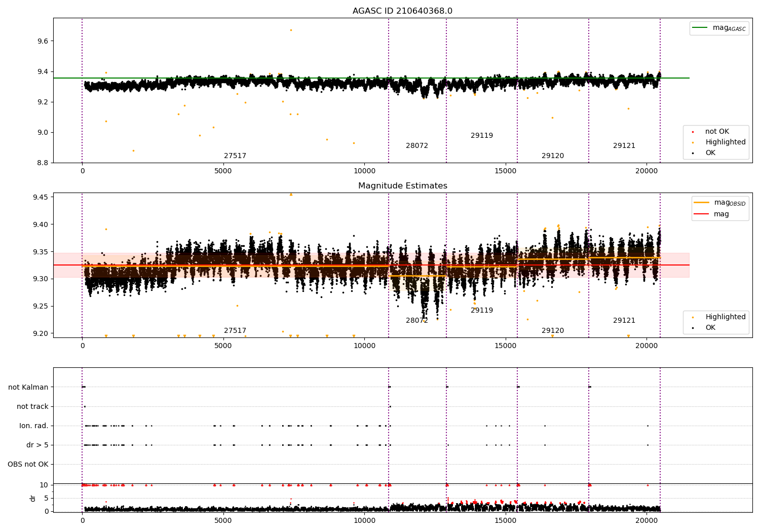Image resolution: width=760 pixels, height=532 pixels.
Task: Click the orange line sample in mag OBSID legend
Action: 702,203
